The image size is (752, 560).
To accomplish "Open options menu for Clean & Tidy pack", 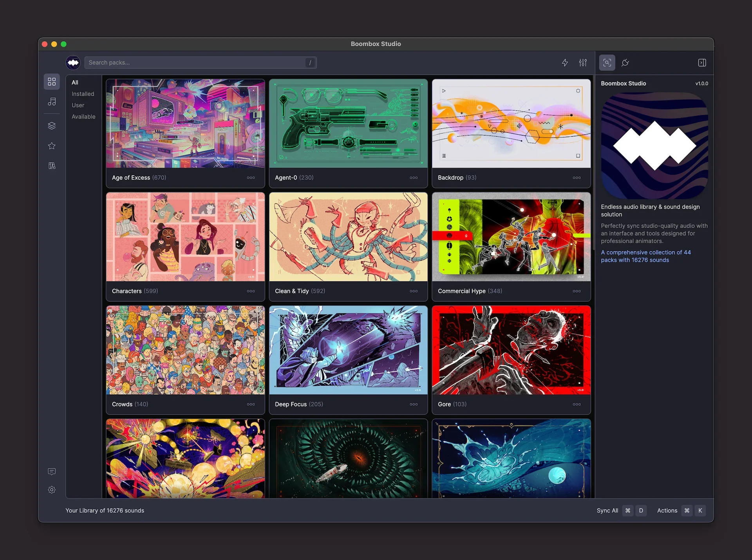I will (x=414, y=291).
